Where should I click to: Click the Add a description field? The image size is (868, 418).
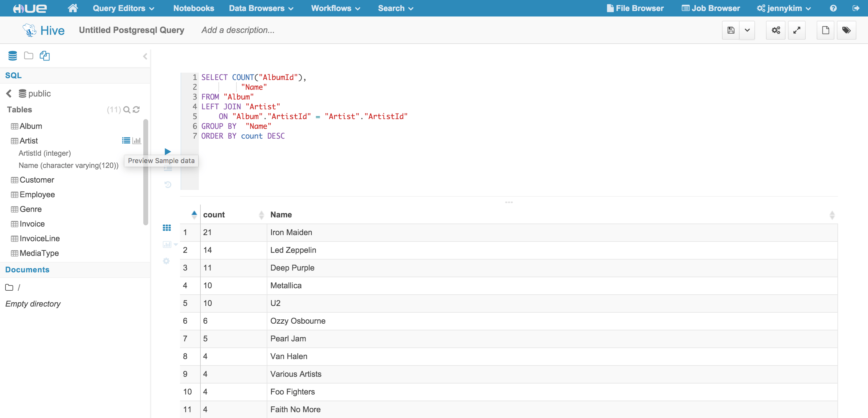238,30
